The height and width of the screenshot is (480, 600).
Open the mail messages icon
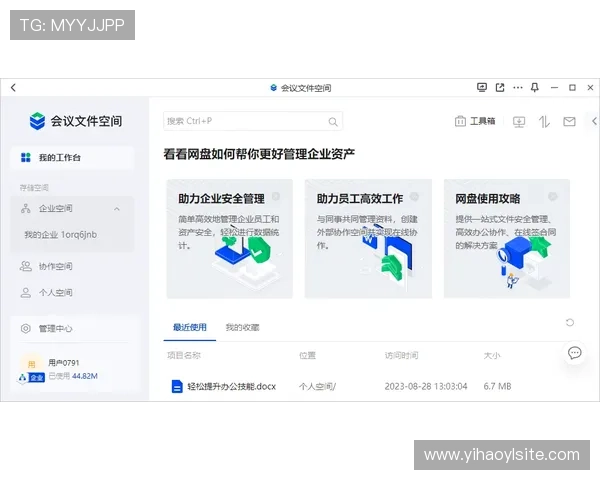[x=569, y=122]
